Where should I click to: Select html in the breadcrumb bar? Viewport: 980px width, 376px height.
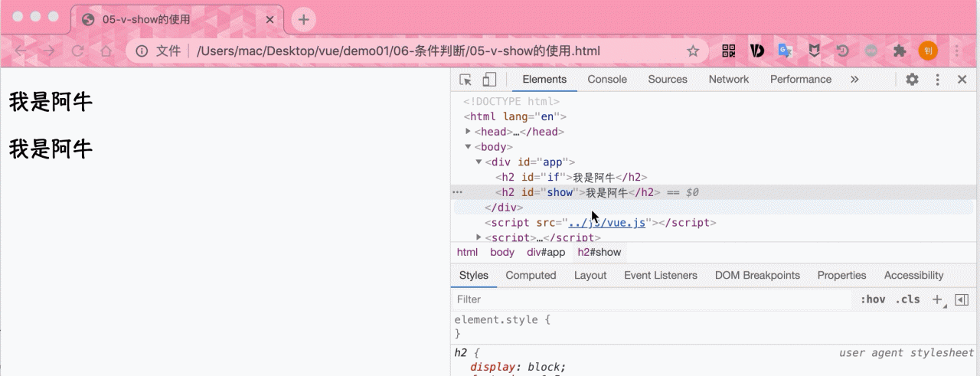[x=467, y=252]
